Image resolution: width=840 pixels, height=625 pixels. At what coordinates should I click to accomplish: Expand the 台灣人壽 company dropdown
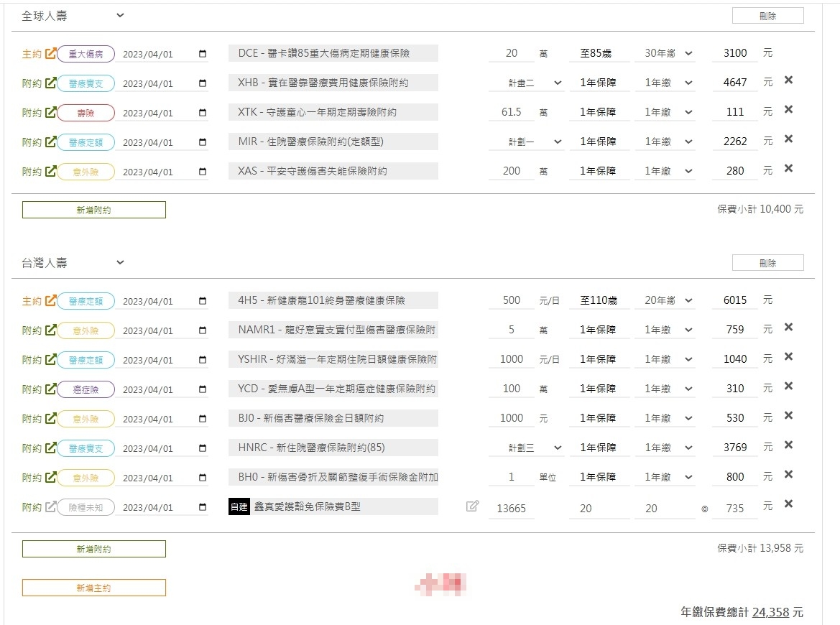click(x=120, y=262)
